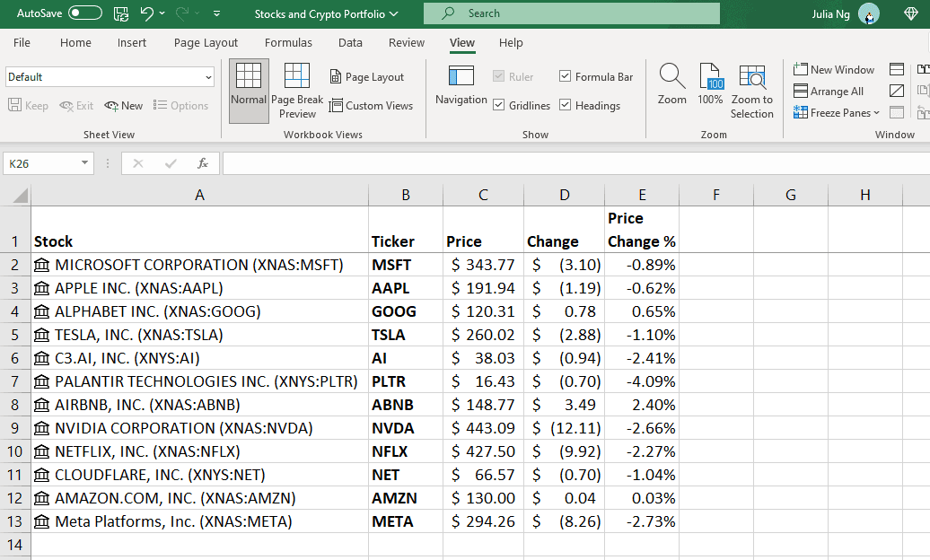The width and height of the screenshot is (930, 560).
Task: Click the Save icon in title bar
Action: click(121, 13)
